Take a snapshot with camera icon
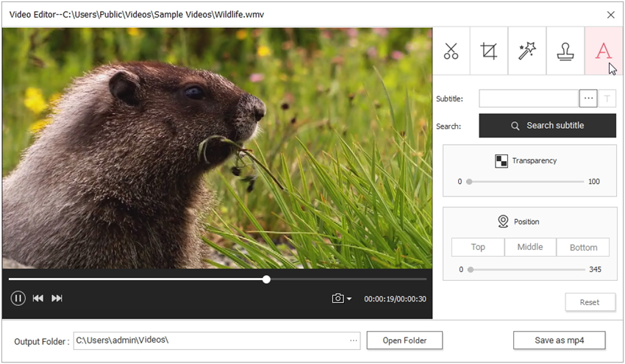The image size is (625, 364). (x=337, y=299)
